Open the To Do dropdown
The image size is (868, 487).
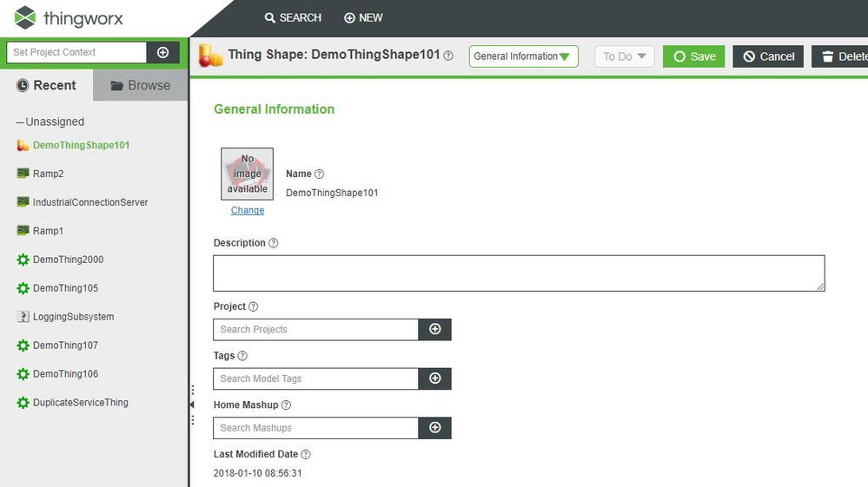click(x=625, y=56)
